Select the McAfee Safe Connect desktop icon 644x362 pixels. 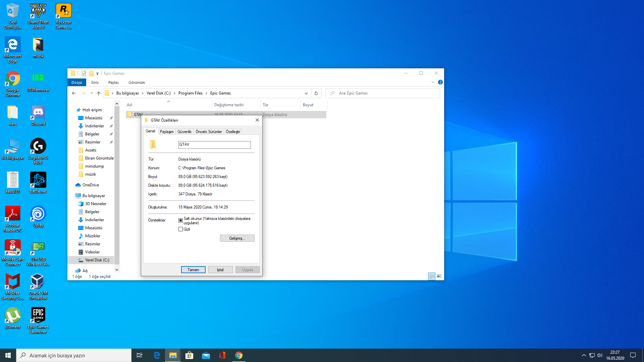click(x=13, y=253)
